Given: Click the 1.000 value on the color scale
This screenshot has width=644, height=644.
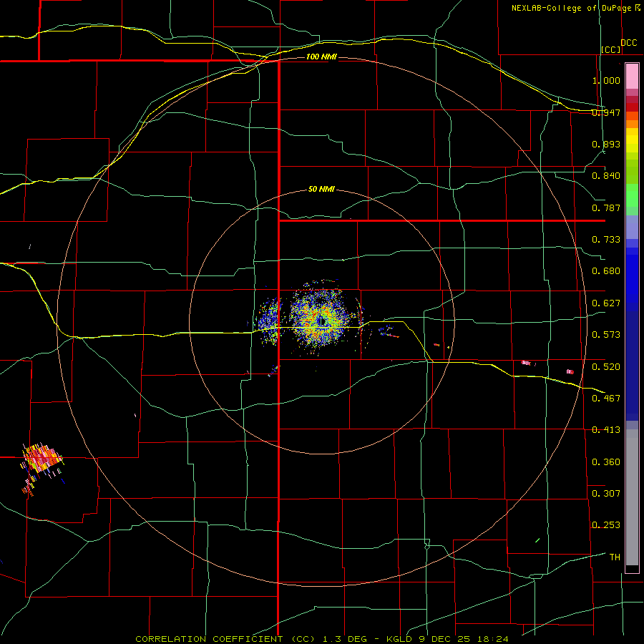Looking at the screenshot, I should pos(606,80).
